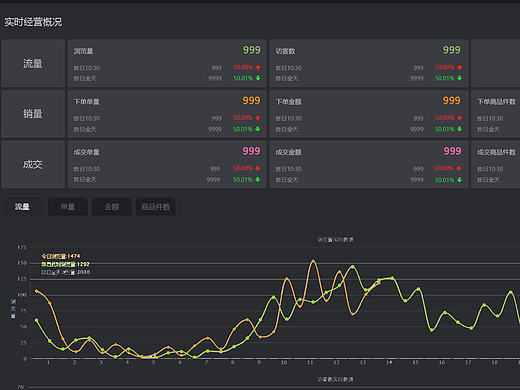
Task: Click the 成交金额 card title
Action: point(288,152)
